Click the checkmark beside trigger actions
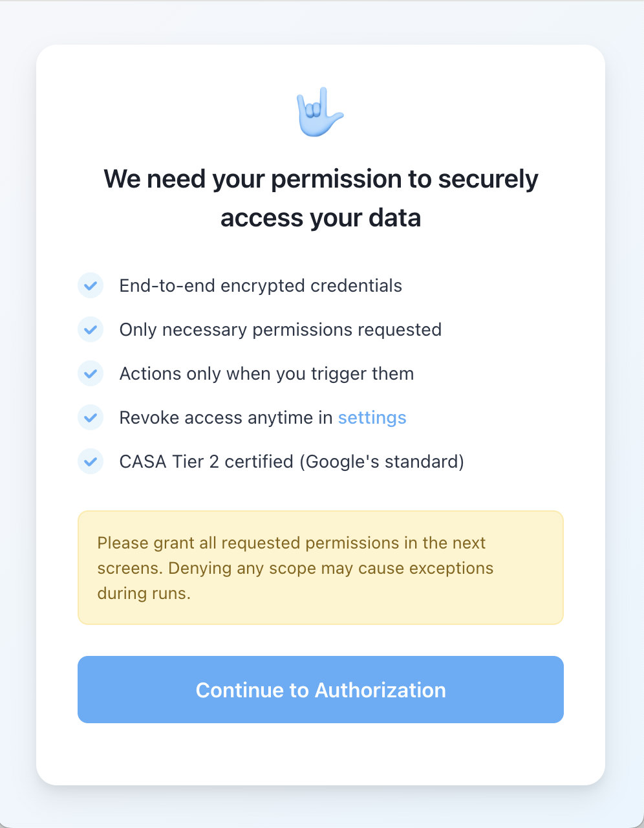 tap(91, 373)
